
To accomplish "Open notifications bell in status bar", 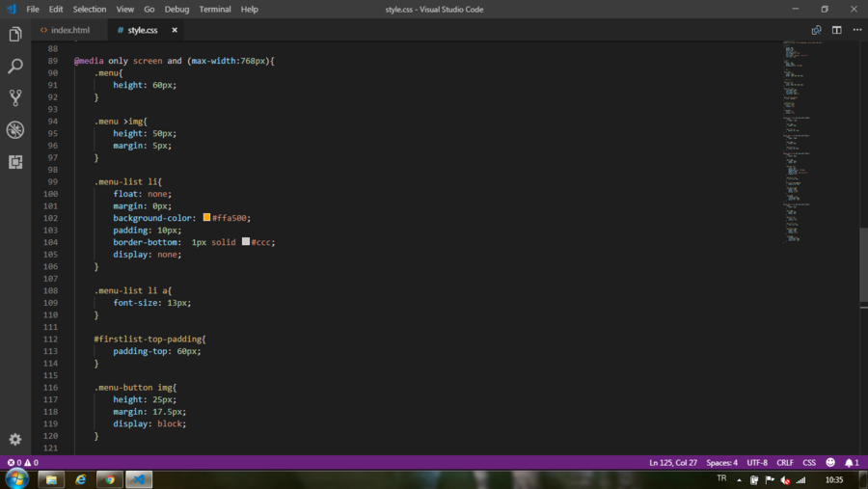I will pos(852,462).
